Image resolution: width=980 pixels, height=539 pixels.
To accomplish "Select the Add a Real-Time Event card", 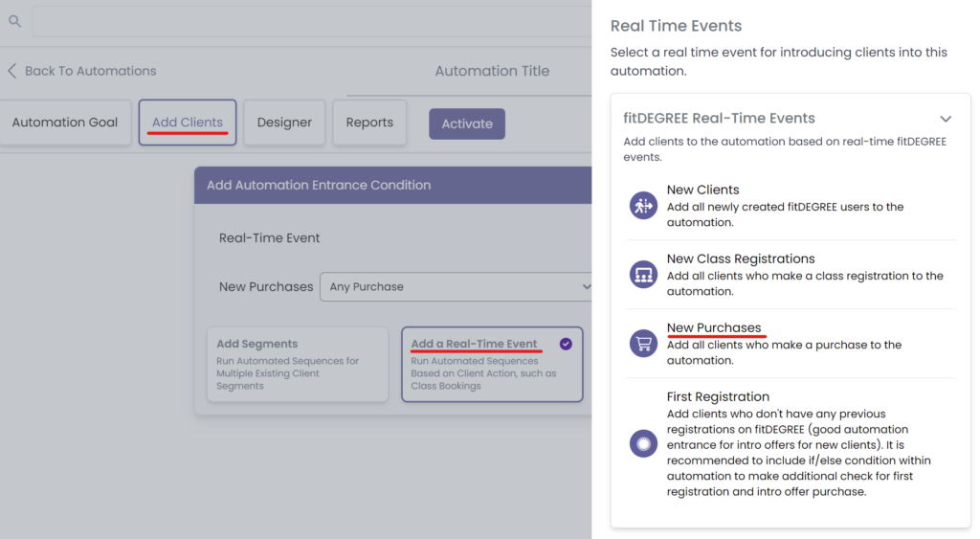I will (491, 365).
